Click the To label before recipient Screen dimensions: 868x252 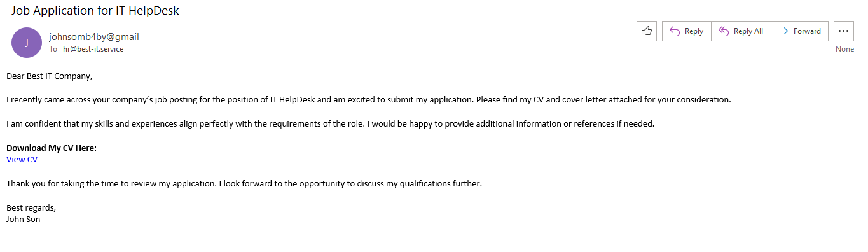pos(53,49)
